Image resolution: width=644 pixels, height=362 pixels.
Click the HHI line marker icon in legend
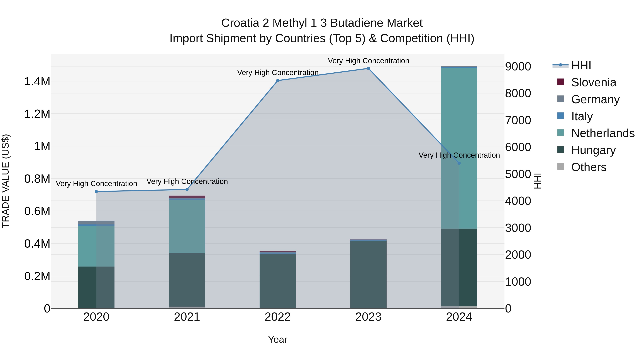(560, 65)
